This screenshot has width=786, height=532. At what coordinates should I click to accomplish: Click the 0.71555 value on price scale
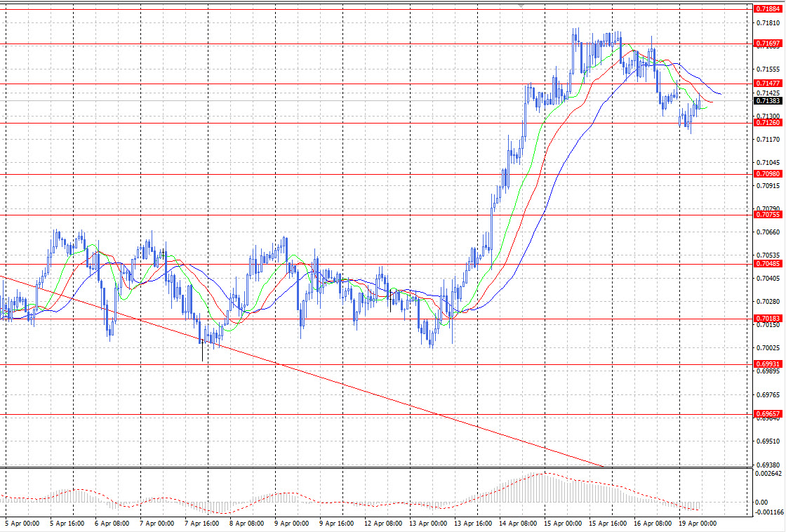[768, 69]
